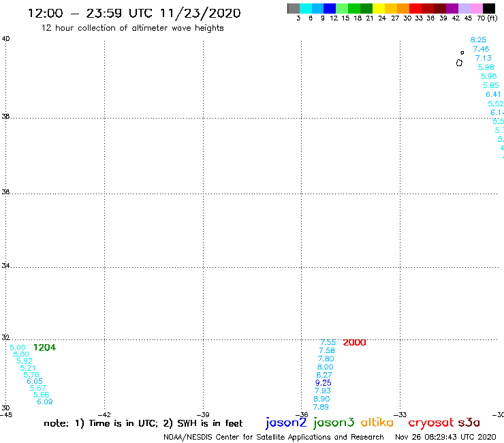Click the lavender swatch in the color scale

464,8
